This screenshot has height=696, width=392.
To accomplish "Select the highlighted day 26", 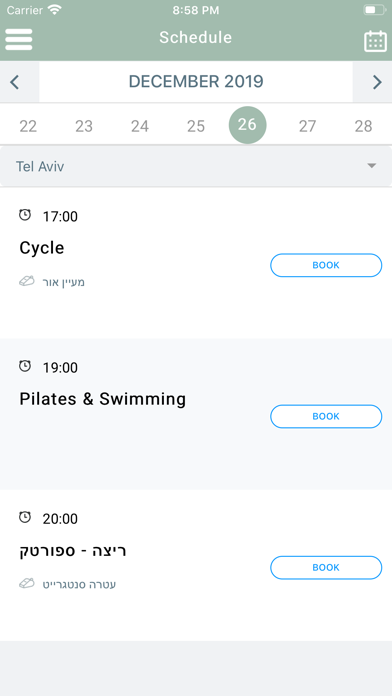I will [x=248, y=125].
